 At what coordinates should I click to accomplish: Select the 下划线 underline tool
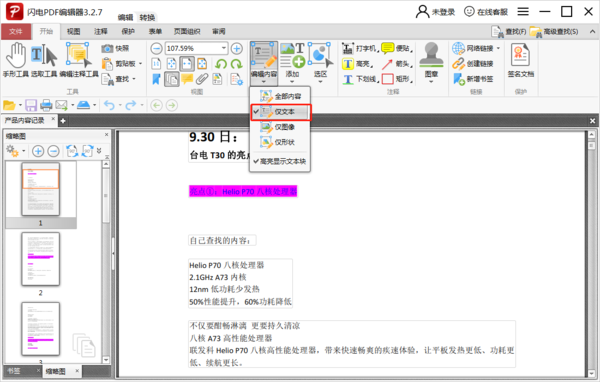pos(360,79)
